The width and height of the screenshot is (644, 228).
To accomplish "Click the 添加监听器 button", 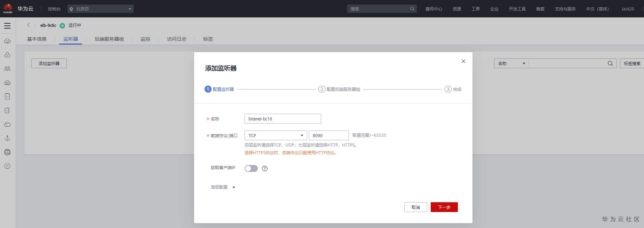I will coord(49,63).
